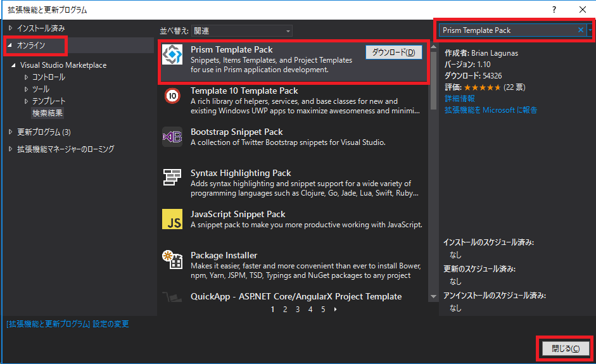The width and height of the screenshot is (596, 364).
Task: Open [拡張機能と更新プログラム] 設定の変更 link
Action: pyautogui.click(x=68, y=324)
